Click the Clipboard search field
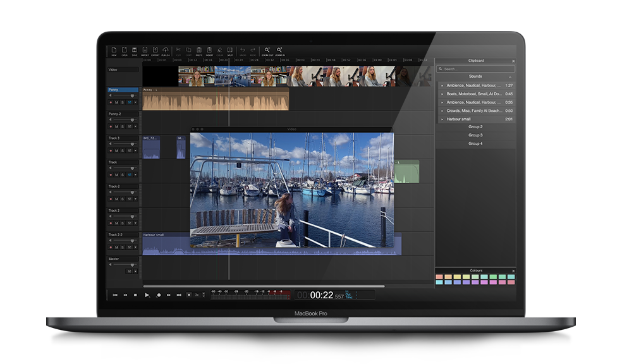 pyautogui.click(x=475, y=69)
